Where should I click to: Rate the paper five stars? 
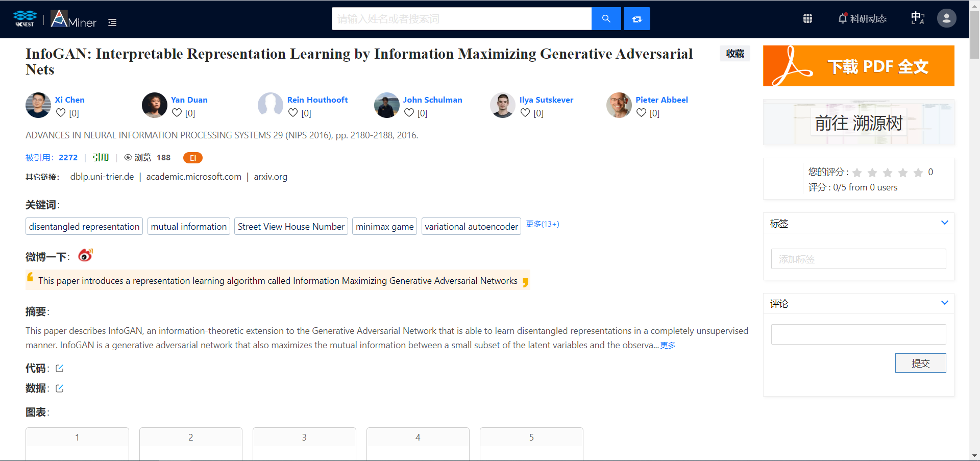click(918, 173)
